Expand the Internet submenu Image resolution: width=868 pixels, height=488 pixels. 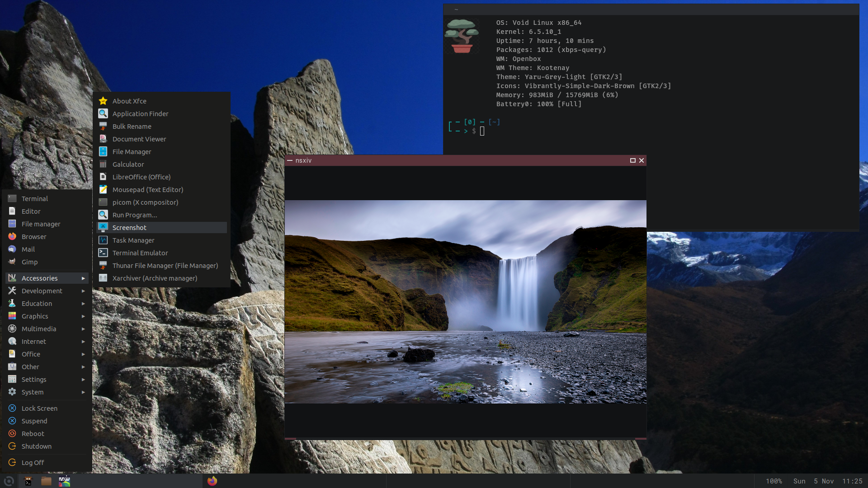pyautogui.click(x=47, y=342)
